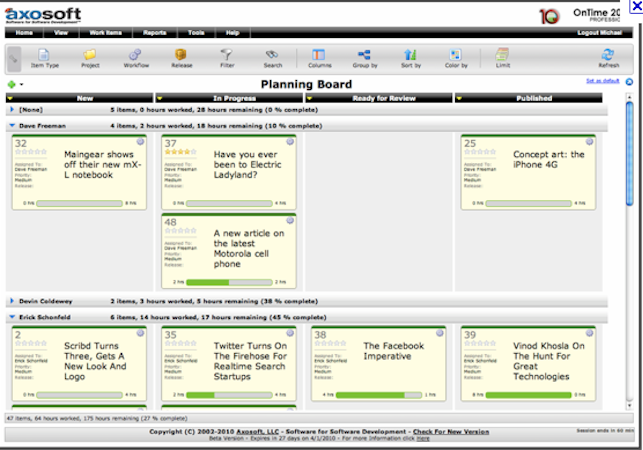643x450 pixels.
Task: Open the Work Items menu
Action: pos(105,33)
